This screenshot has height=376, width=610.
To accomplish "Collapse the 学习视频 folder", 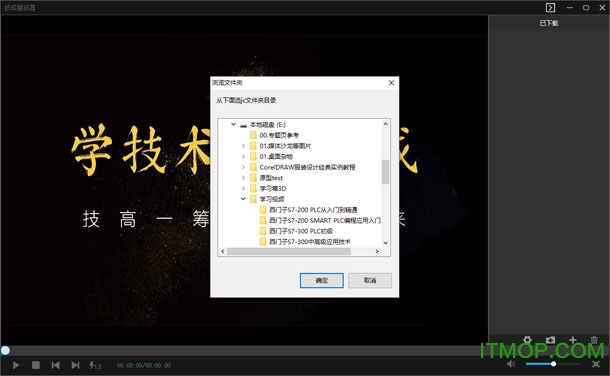I will click(x=243, y=199).
